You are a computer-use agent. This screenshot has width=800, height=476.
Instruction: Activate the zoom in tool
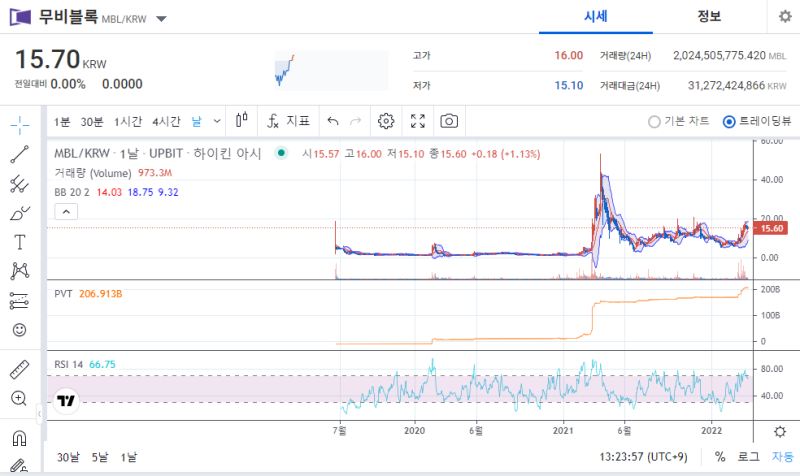pos(19,398)
